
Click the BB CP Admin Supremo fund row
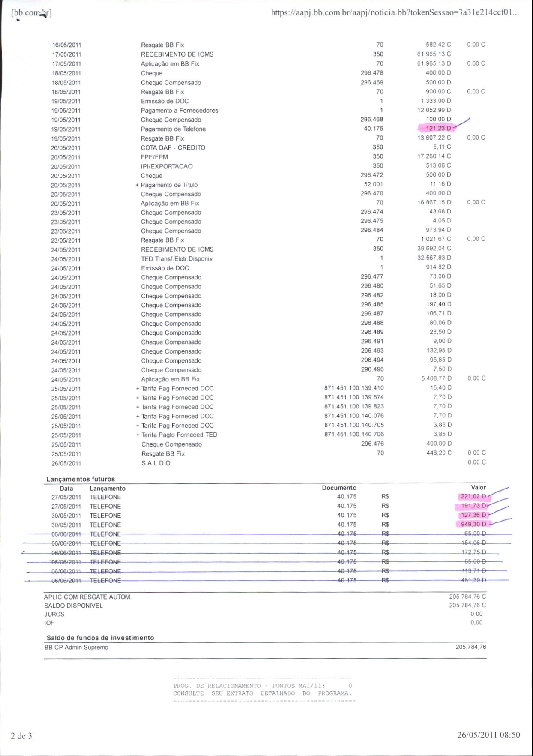[x=76, y=647]
